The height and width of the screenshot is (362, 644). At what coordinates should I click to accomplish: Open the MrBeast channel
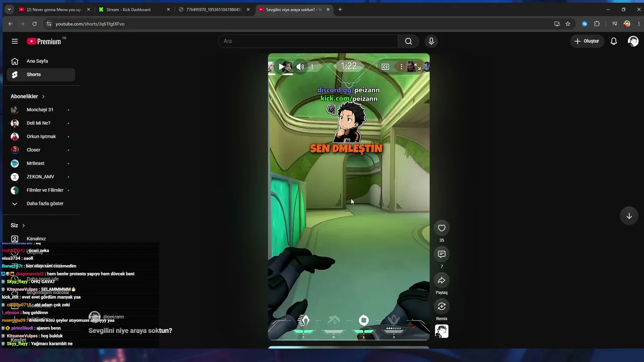coord(41,163)
